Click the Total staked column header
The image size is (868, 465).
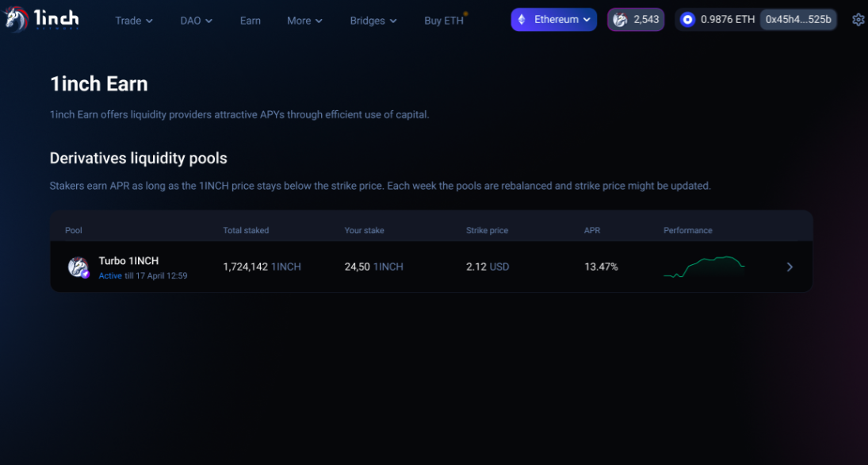[246, 230]
